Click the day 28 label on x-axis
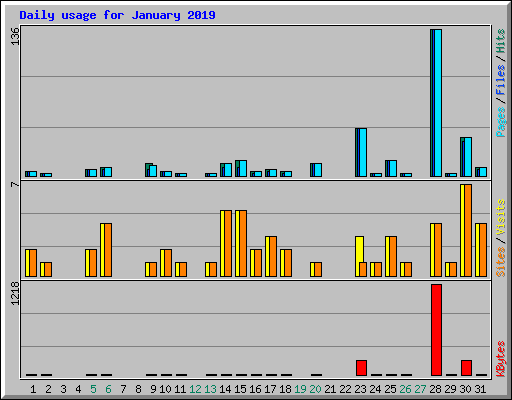 coord(435,389)
